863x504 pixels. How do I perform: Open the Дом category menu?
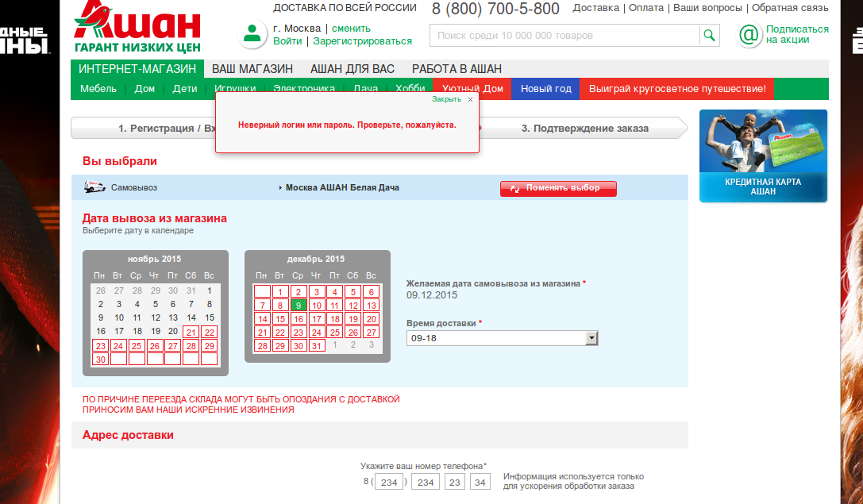tap(144, 89)
